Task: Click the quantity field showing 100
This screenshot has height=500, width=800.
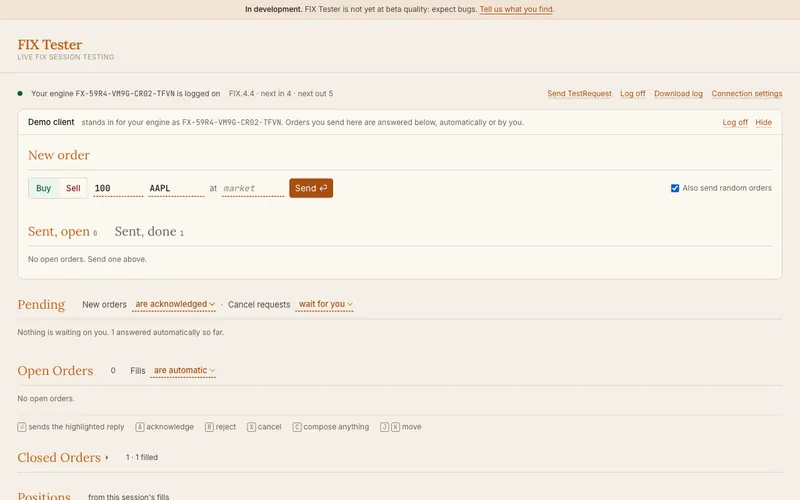Action: pyautogui.click(x=118, y=188)
